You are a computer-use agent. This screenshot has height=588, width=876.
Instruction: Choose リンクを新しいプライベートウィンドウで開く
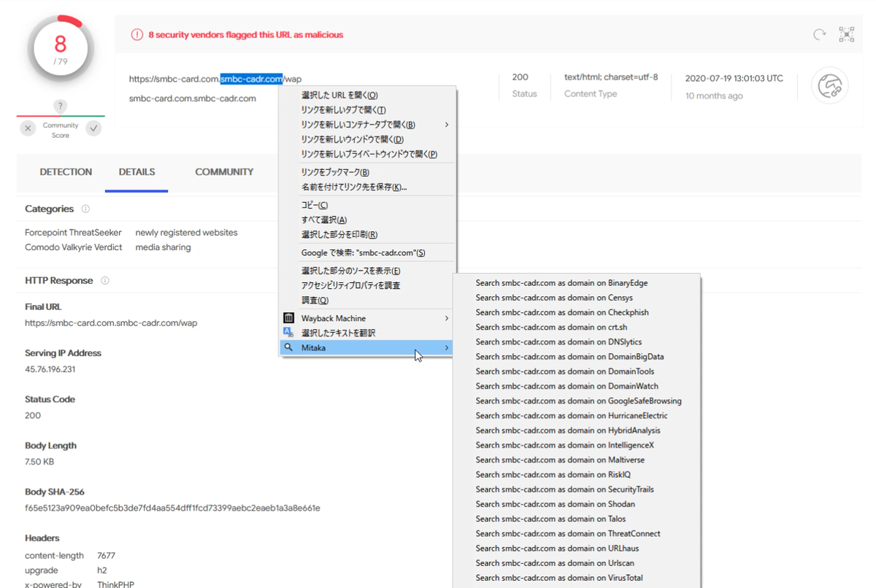point(367,154)
